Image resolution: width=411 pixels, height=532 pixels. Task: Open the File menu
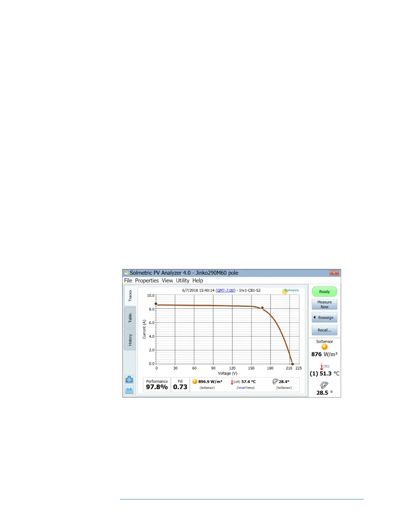click(x=128, y=280)
